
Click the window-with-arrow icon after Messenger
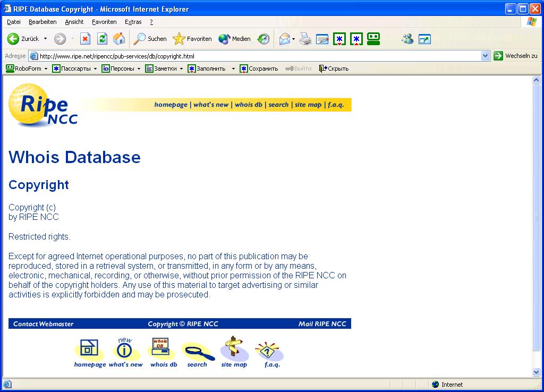424,39
